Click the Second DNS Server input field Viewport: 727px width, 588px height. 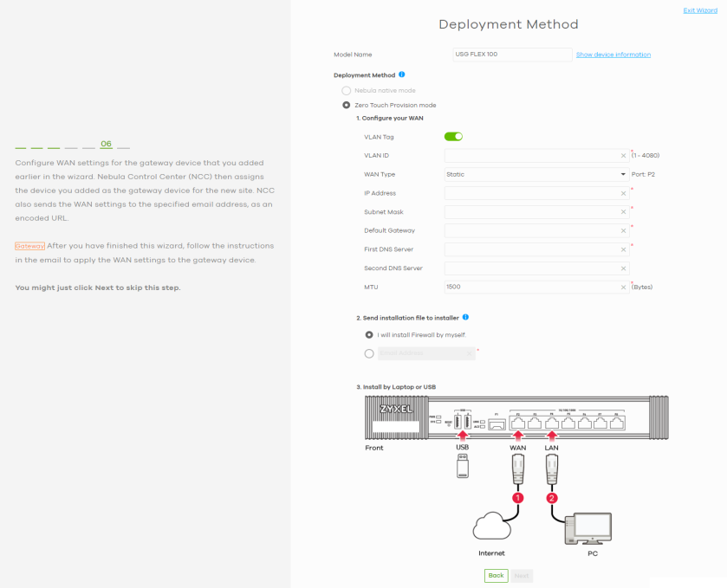click(530, 268)
